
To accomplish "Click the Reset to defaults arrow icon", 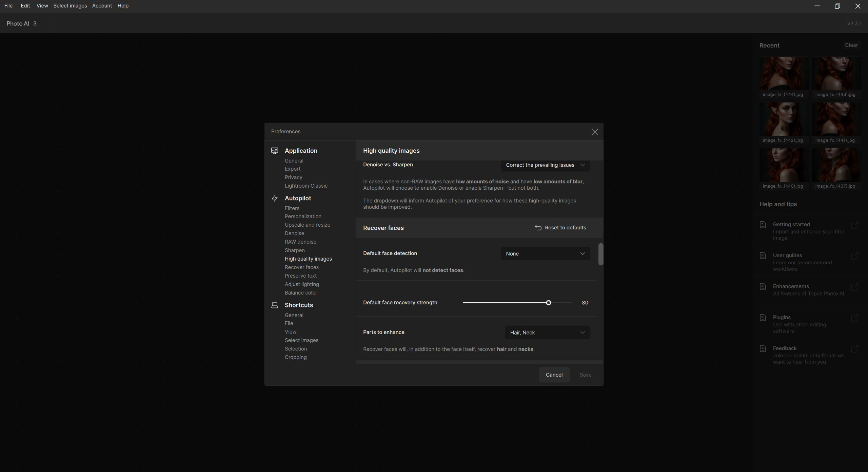I will tap(538, 228).
